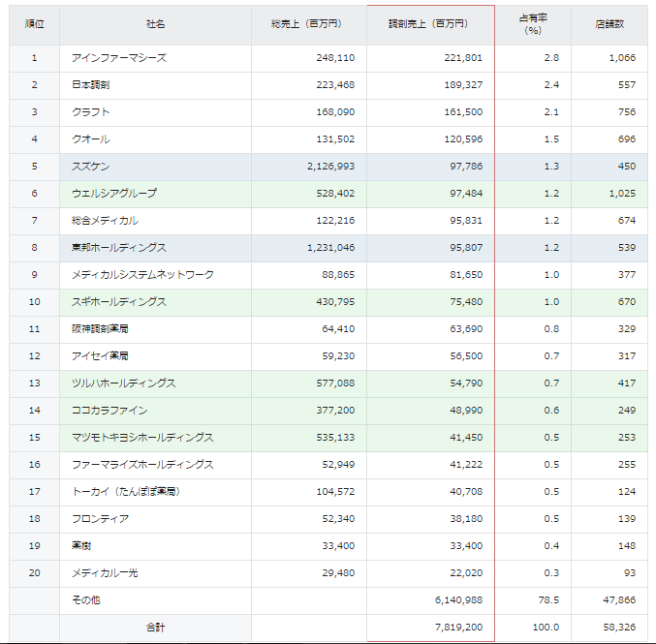Click the 社名 column header
The image size is (656, 644).
point(155,24)
